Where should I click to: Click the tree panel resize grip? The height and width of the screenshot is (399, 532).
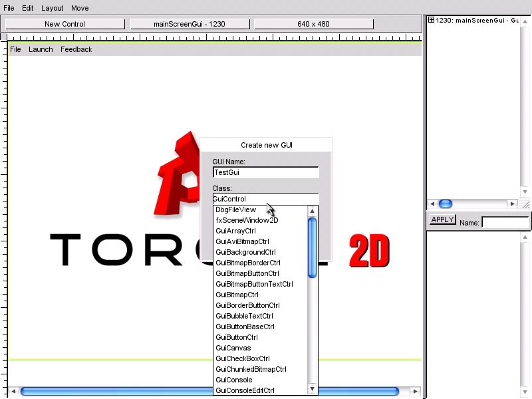[x=525, y=204]
